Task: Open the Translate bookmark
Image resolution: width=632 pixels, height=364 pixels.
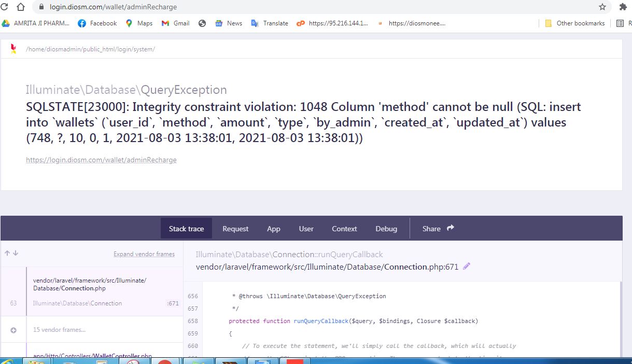Action: (270, 23)
